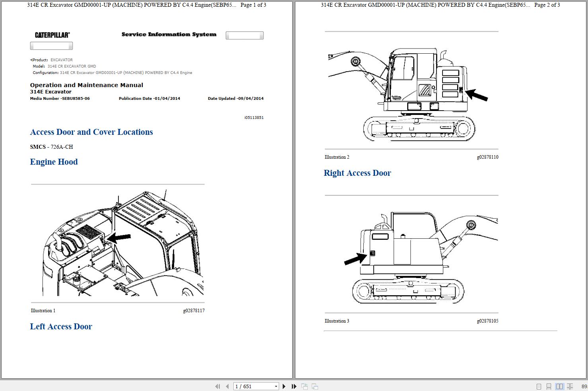Jump to the last page
588x391 pixels.
[293, 386]
